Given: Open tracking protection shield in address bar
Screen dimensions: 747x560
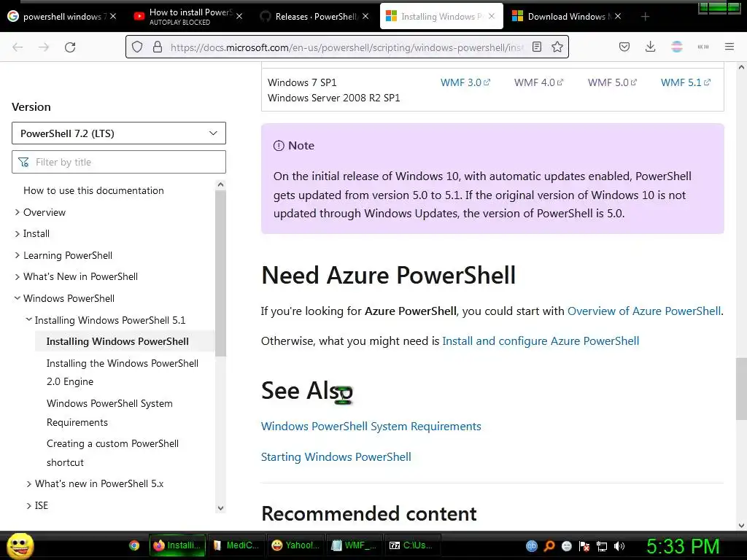Looking at the screenshot, I should 137,47.
